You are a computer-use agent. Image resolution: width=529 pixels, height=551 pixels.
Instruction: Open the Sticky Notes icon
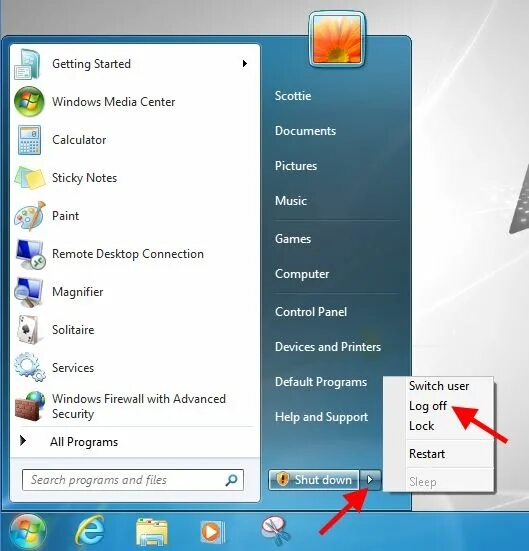30,178
